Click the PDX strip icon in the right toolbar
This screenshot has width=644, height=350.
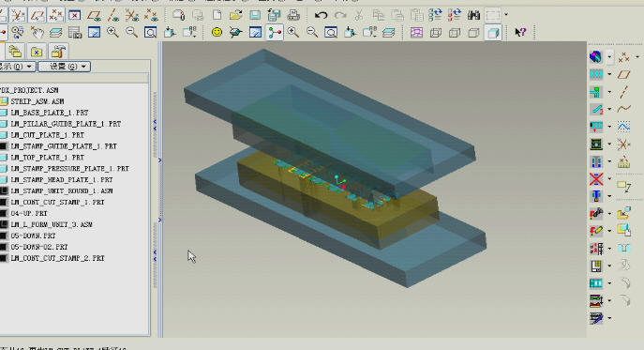[596, 74]
